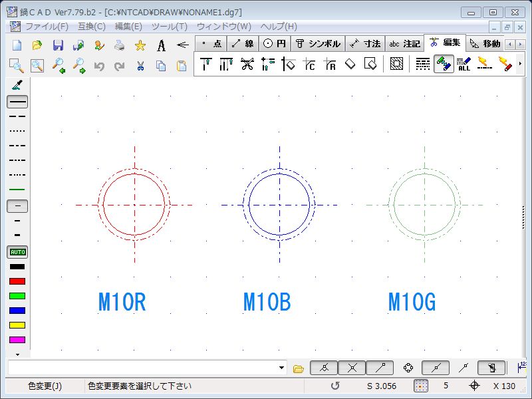Click the copy pages icon
Viewport: 532px width, 399px height.
[161, 66]
